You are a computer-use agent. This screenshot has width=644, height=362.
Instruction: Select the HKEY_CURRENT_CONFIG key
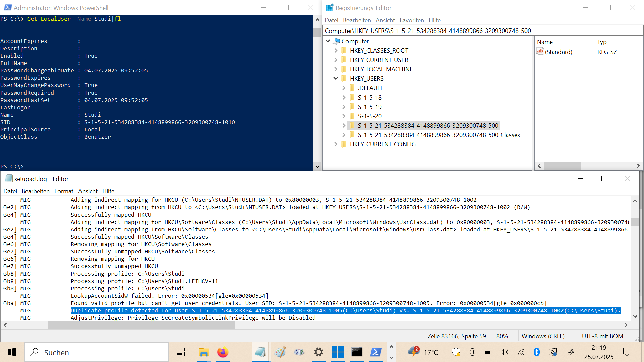pos(382,144)
